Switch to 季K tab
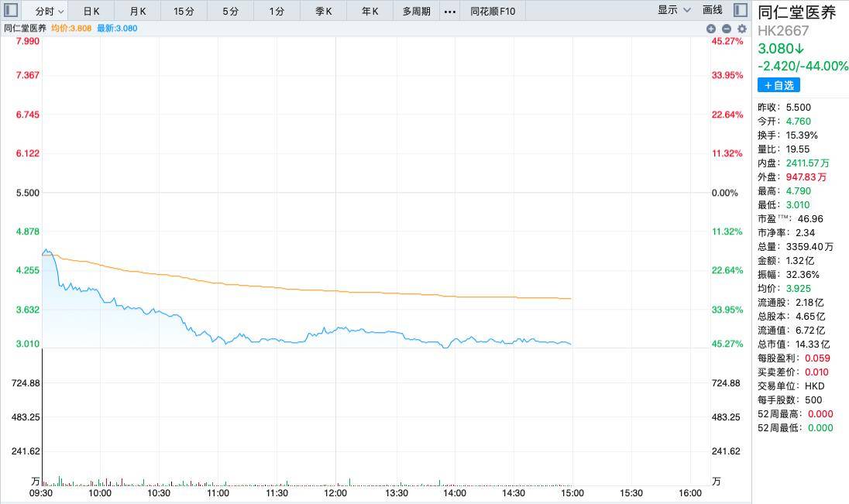The image size is (849, 504). coord(323,11)
